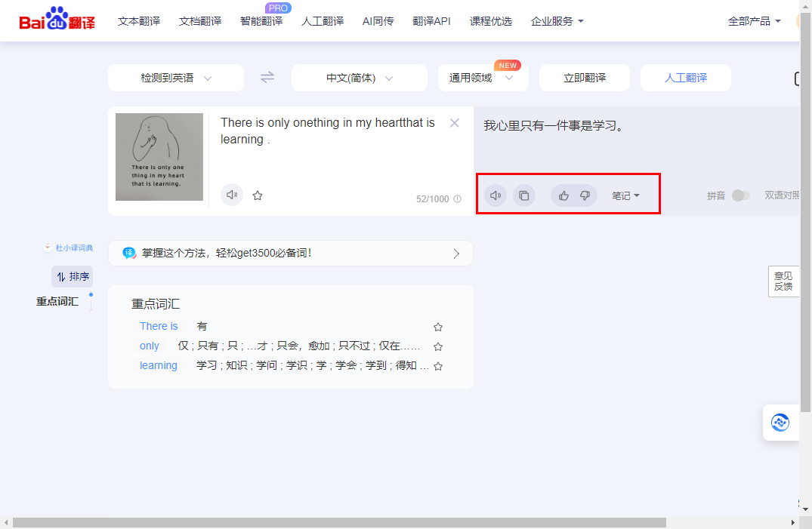Favorite the vocabulary word 'only'

tap(438, 346)
